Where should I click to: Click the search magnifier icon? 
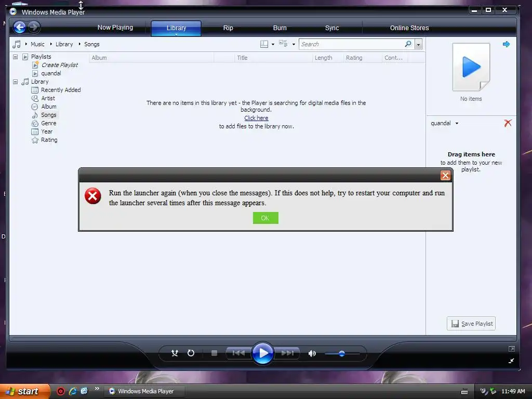tap(408, 44)
